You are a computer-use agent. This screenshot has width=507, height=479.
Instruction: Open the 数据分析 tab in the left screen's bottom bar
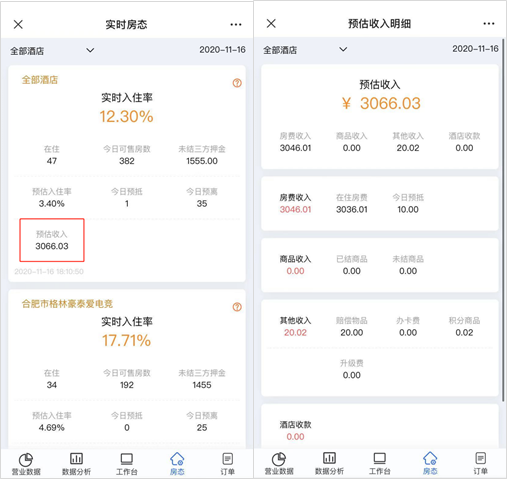tap(76, 464)
